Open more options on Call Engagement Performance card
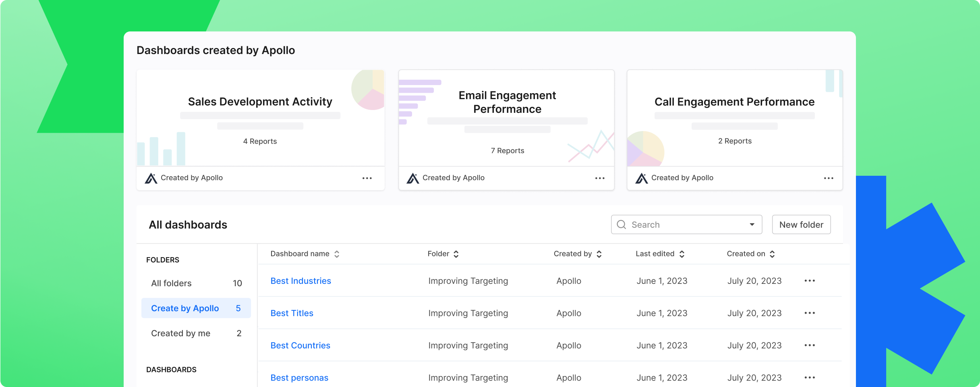Screen dimensions: 980x387 [829, 178]
